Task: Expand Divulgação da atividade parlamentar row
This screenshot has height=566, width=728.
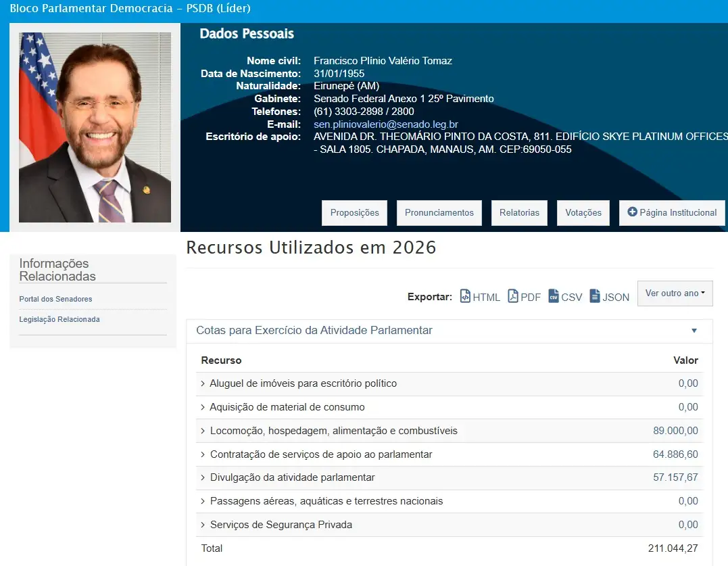Action: point(202,478)
